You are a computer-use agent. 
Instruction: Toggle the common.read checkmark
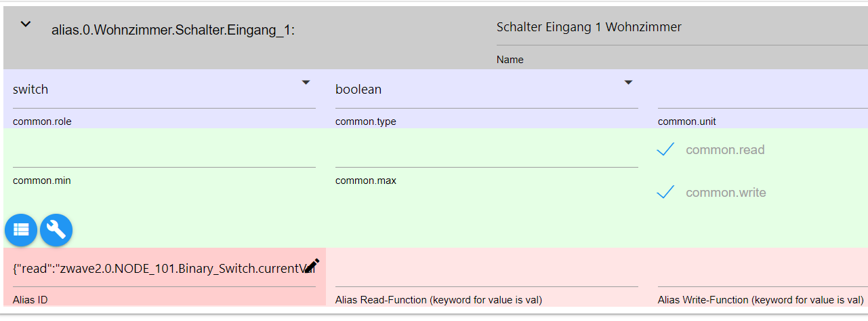665,150
